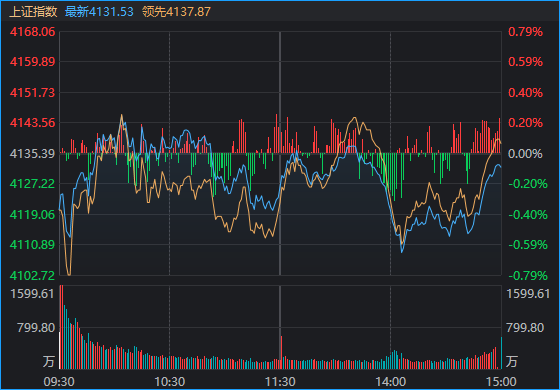Click the -0.40% percent axis label

528,214
